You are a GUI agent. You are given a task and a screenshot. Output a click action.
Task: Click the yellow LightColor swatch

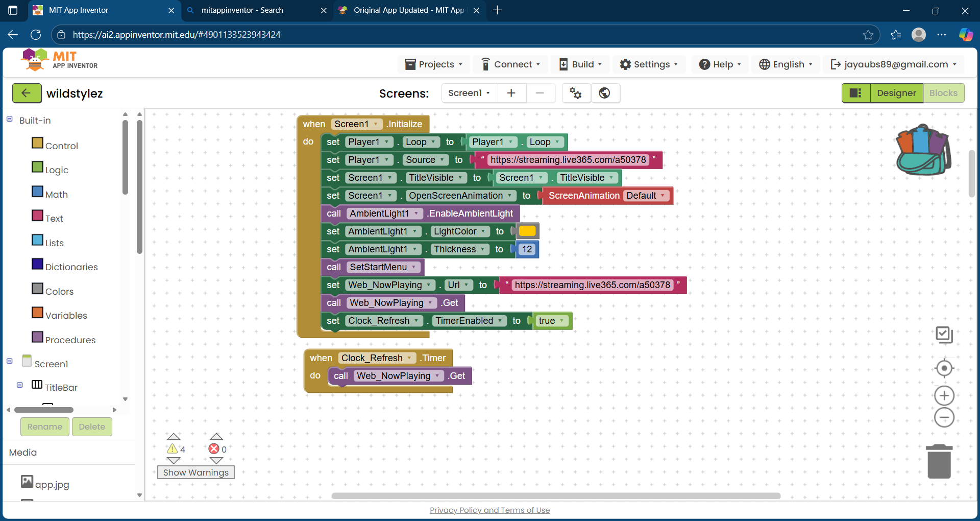(x=527, y=231)
